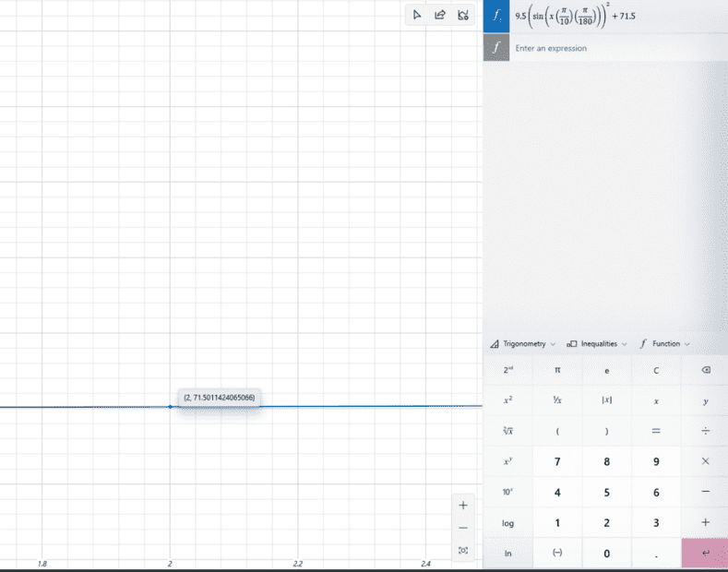Zoom out of the graph
The image size is (728, 572).
tap(463, 528)
